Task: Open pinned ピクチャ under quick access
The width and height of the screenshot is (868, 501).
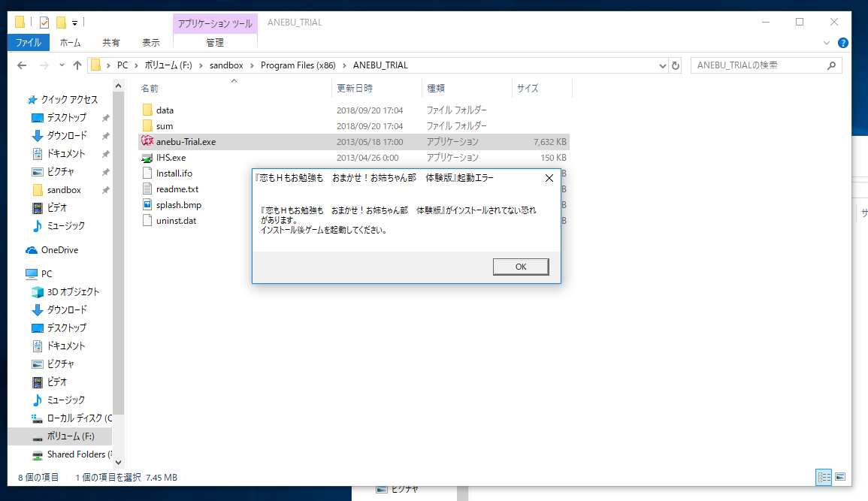Action: (x=60, y=171)
